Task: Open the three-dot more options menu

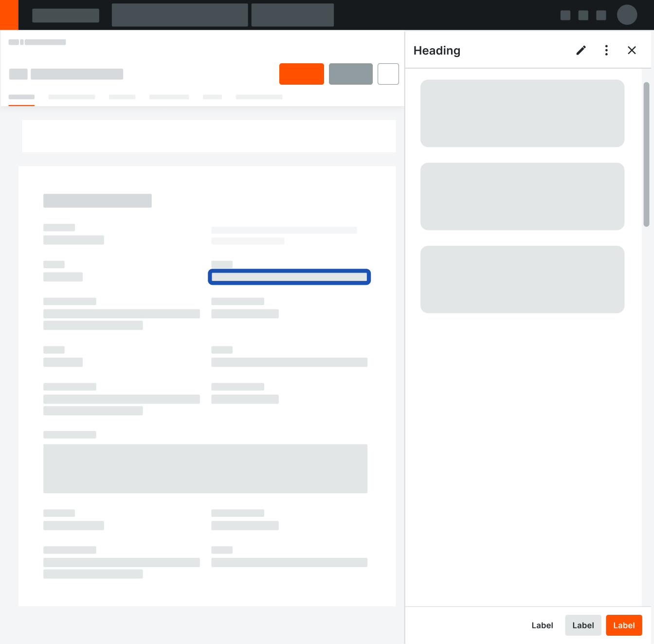Action: pos(606,50)
